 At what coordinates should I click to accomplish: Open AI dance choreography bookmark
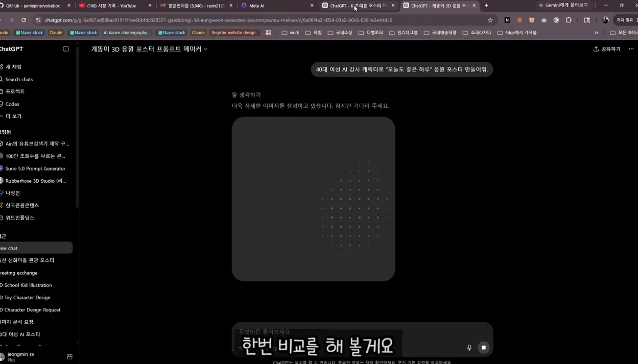(x=127, y=33)
